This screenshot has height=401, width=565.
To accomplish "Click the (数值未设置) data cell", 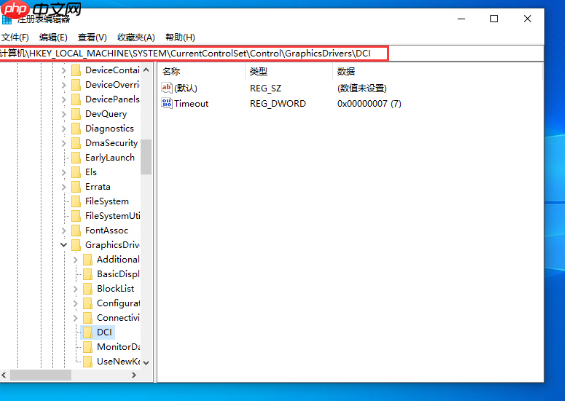I will tap(362, 88).
